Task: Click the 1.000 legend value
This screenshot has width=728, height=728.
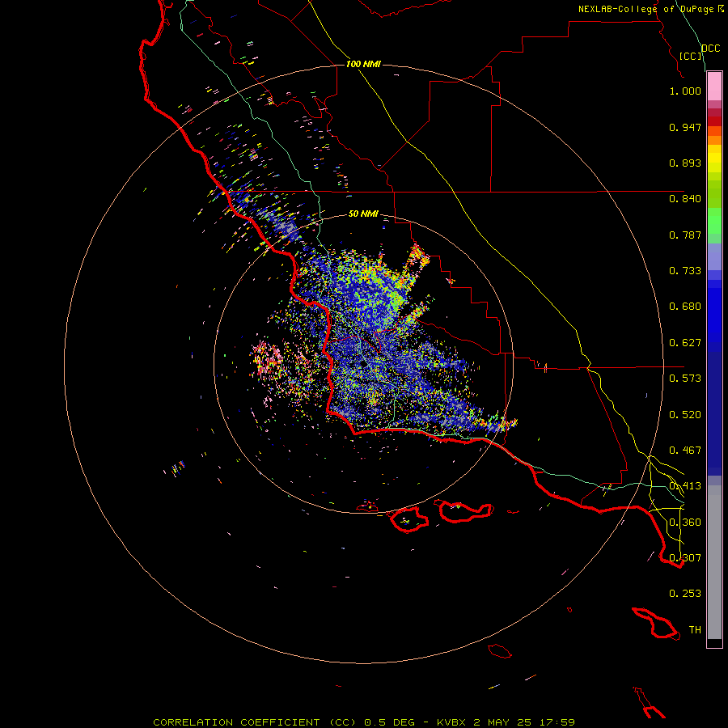Action: click(x=685, y=91)
